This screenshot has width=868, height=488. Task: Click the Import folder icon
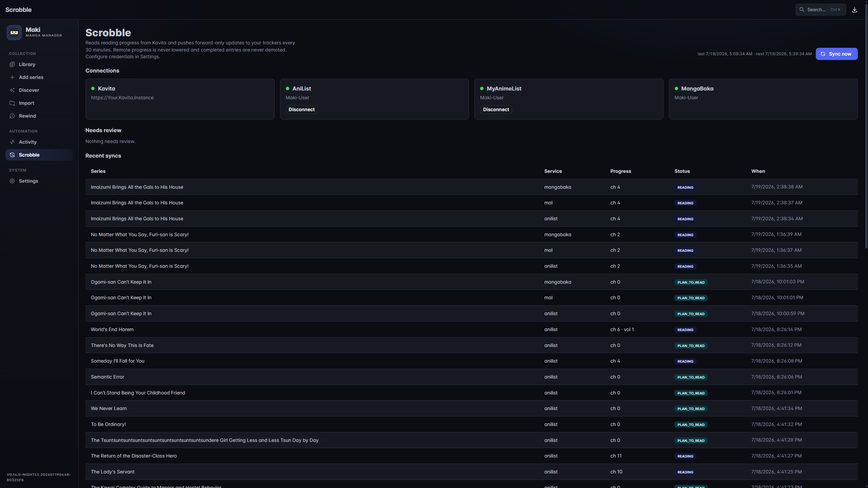pyautogui.click(x=12, y=103)
